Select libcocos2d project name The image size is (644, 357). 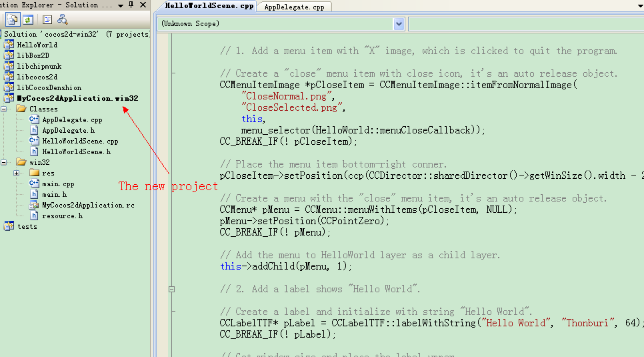[x=37, y=77]
